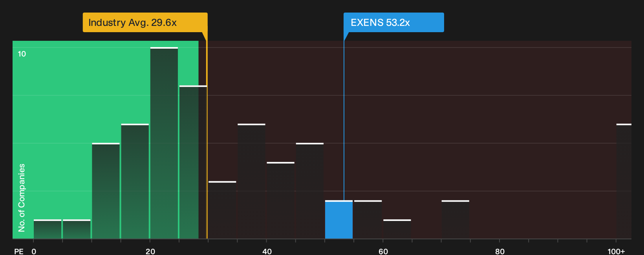This screenshot has width=644, height=255.
Task: Select the bar for PE 5-10
Action: [77, 229]
